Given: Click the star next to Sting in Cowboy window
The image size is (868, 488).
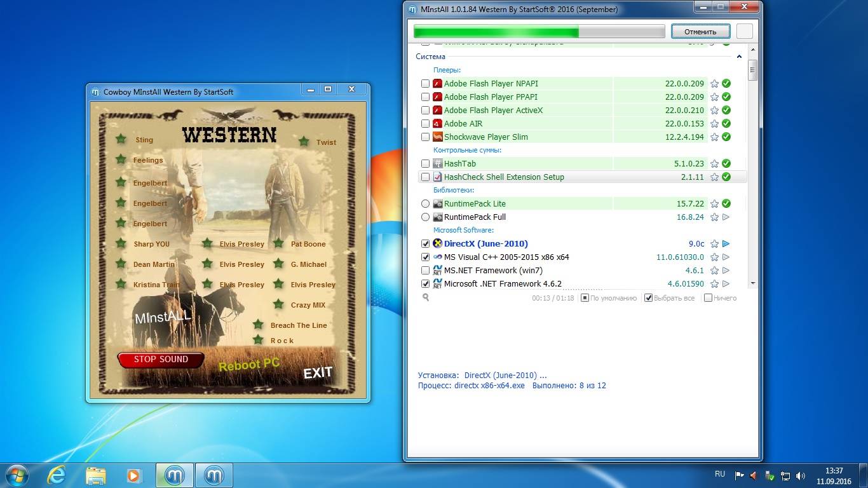Looking at the screenshot, I should pyautogui.click(x=121, y=139).
